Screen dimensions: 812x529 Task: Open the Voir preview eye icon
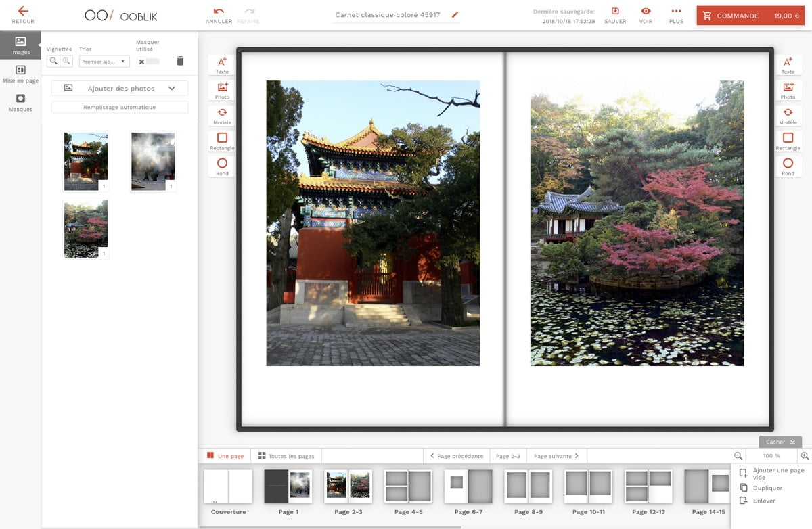(x=646, y=11)
